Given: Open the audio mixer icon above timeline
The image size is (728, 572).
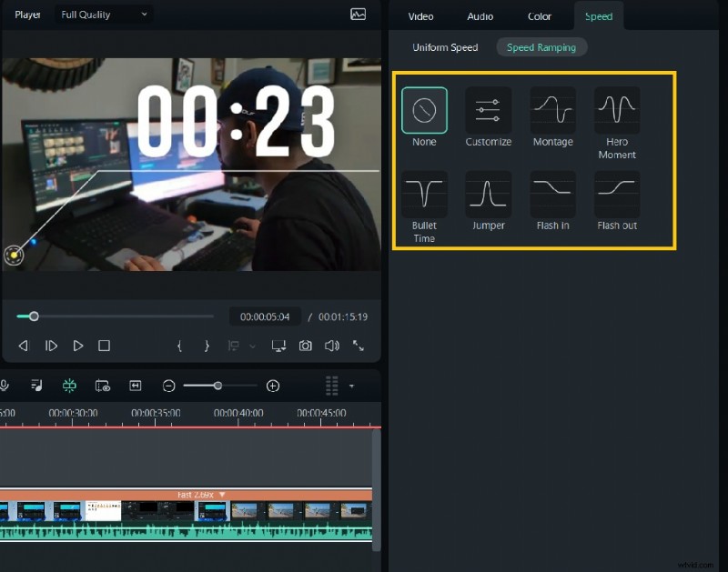Looking at the screenshot, I should coord(36,386).
